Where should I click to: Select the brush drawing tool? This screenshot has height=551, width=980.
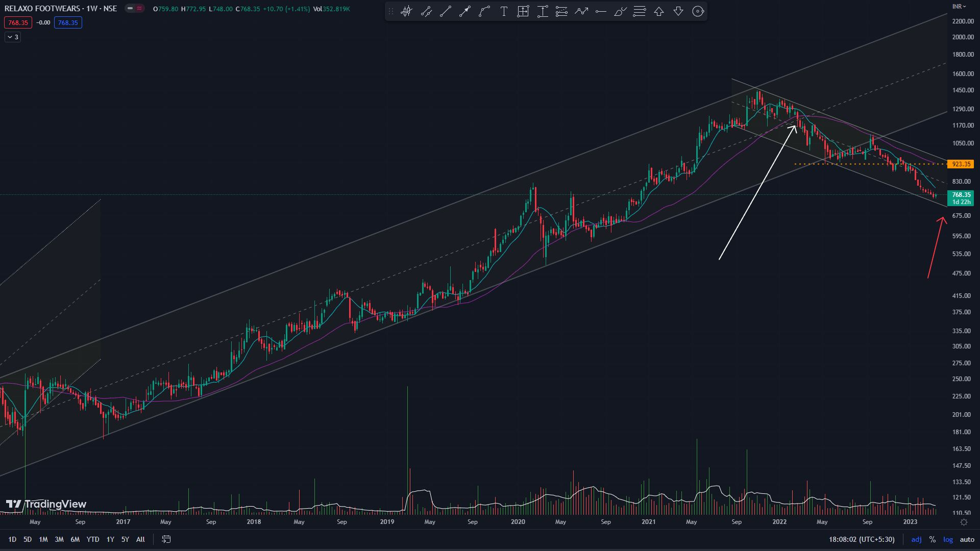click(620, 11)
